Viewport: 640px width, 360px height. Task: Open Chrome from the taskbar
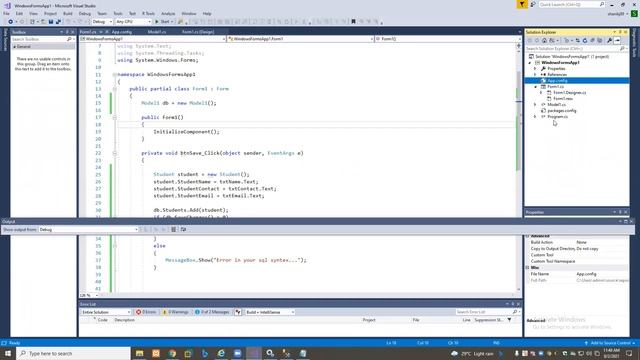pyautogui.click(x=172, y=353)
